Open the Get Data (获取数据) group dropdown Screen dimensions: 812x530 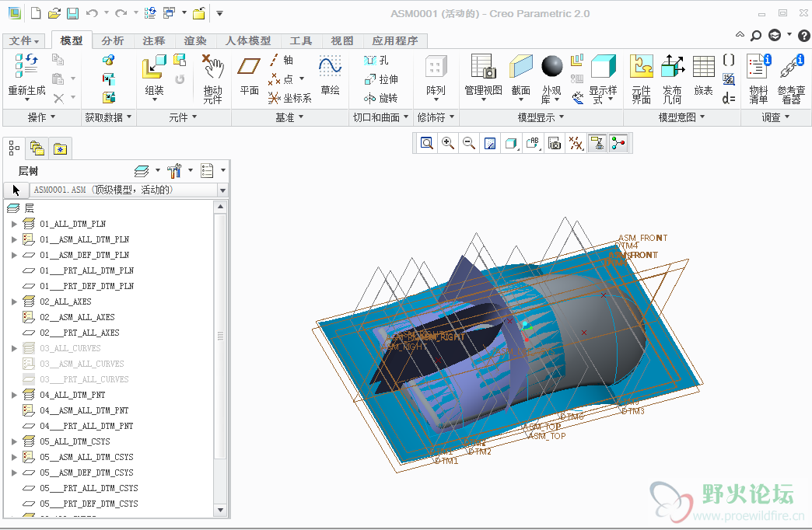click(x=108, y=117)
